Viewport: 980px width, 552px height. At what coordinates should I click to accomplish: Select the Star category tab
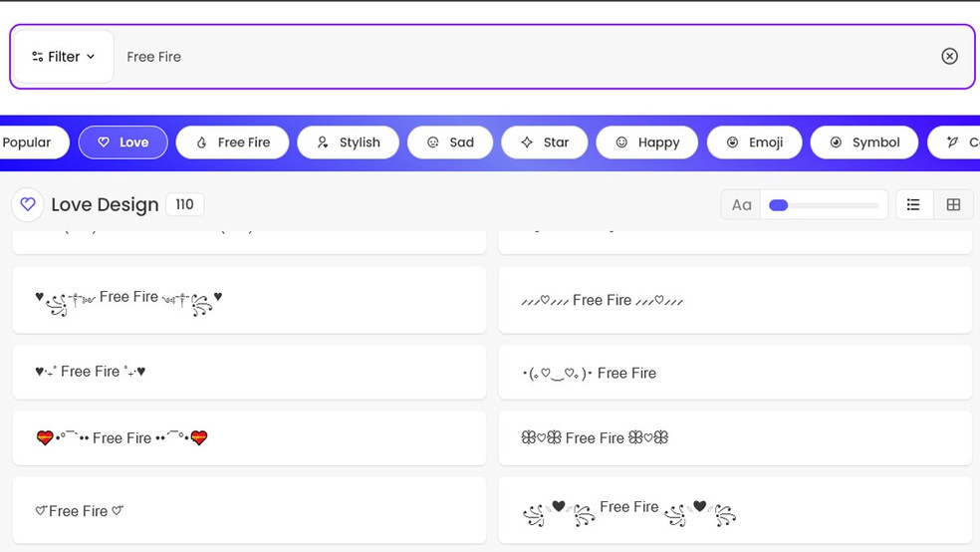545,142
